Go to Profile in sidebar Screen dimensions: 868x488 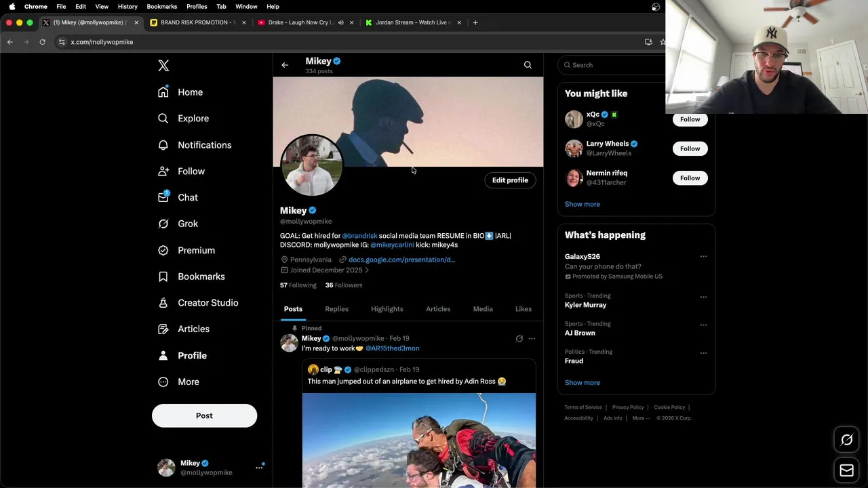pyautogui.click(x=182, y=356)
